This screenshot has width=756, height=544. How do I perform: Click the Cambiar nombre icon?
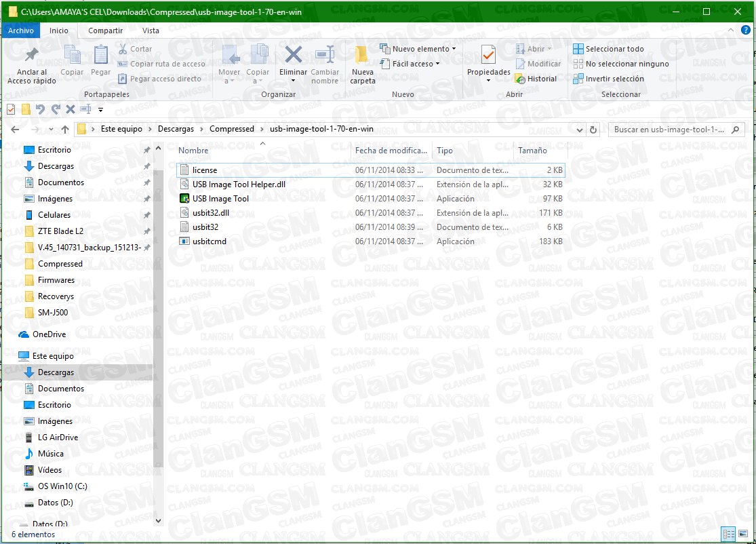tap(325, 65)
